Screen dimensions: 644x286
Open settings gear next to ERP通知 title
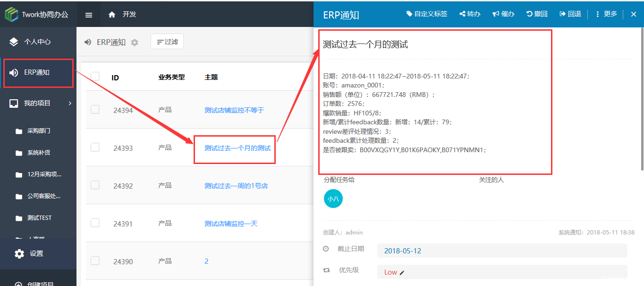pyautogui.click(x=135, y=43)
